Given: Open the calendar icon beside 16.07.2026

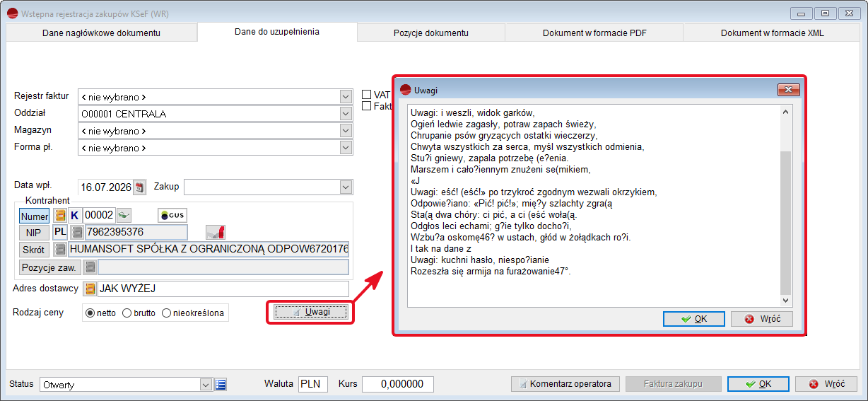Looking at the screenshot, I should [139, 187].
